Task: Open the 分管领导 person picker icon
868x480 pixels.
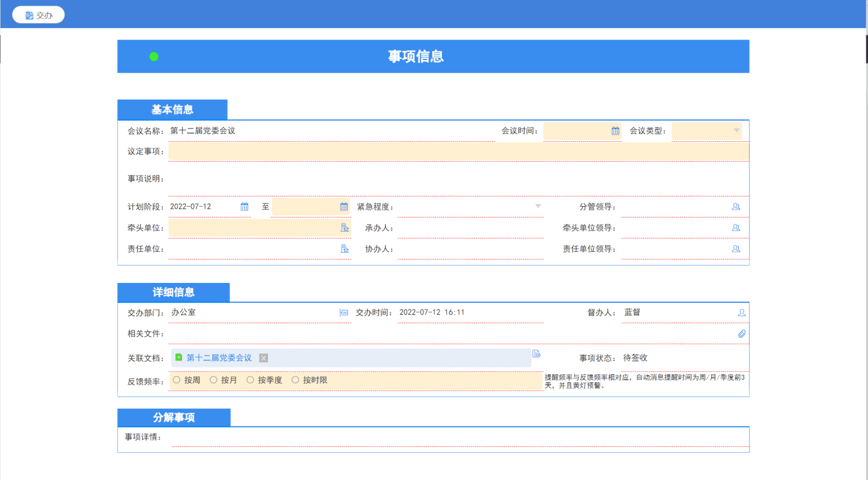Action: point(736,207)
